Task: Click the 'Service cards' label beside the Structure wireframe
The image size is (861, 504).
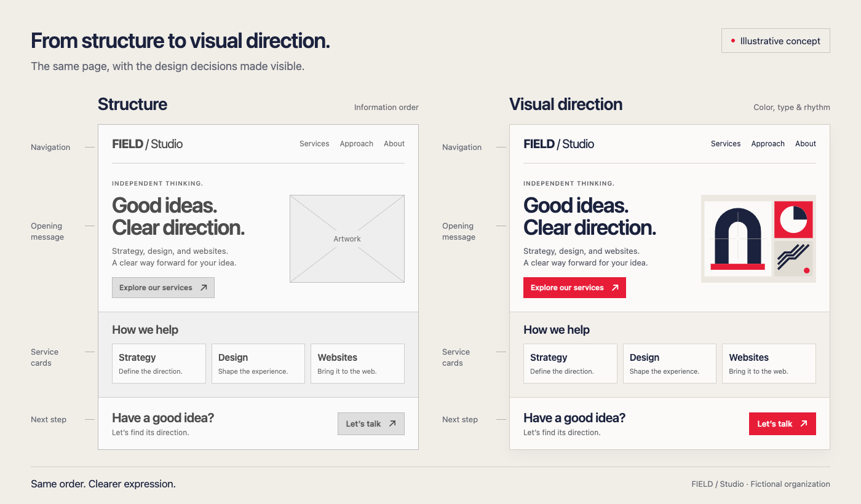Action: [44, 357]
